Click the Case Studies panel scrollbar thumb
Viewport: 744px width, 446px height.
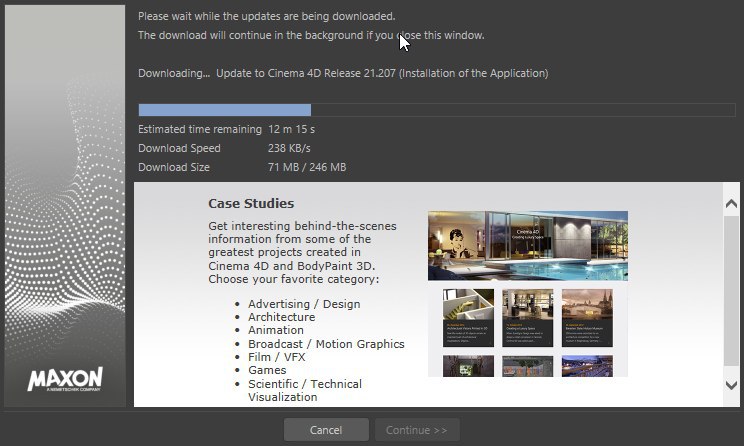(731, 290)
